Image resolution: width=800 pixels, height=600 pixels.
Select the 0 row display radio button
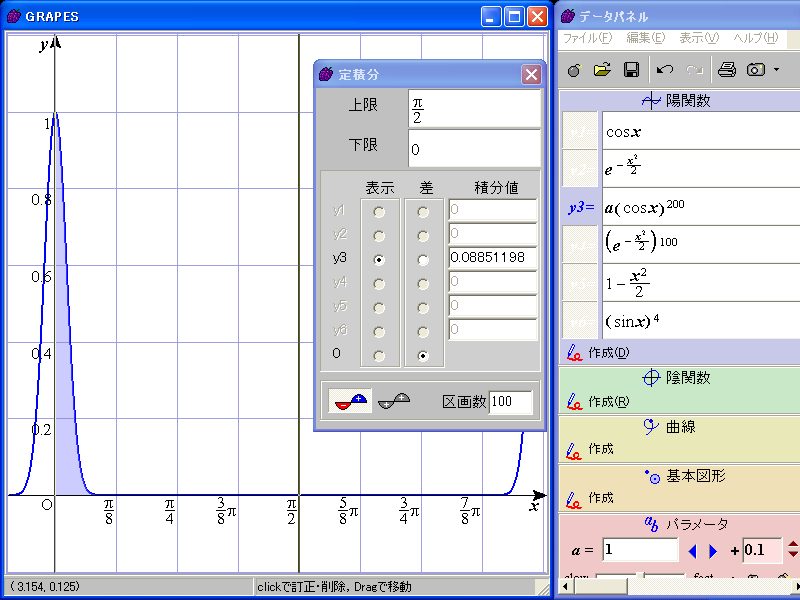379,355
